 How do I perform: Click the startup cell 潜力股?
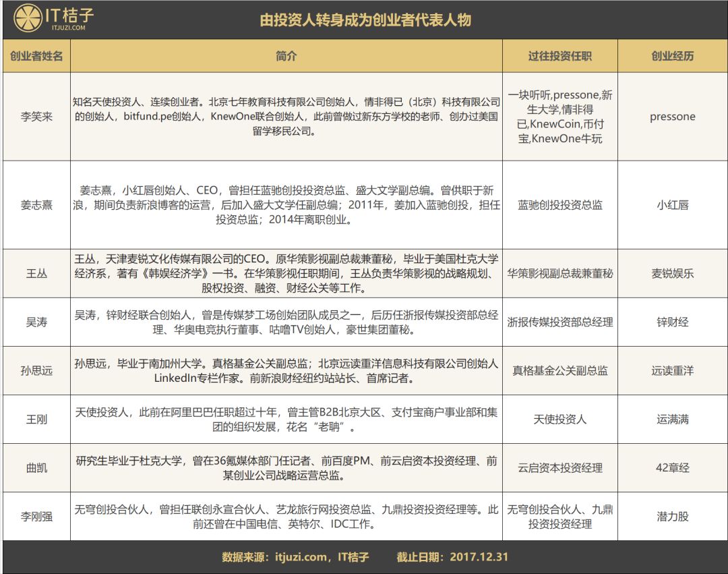click(x=672, y=517)
